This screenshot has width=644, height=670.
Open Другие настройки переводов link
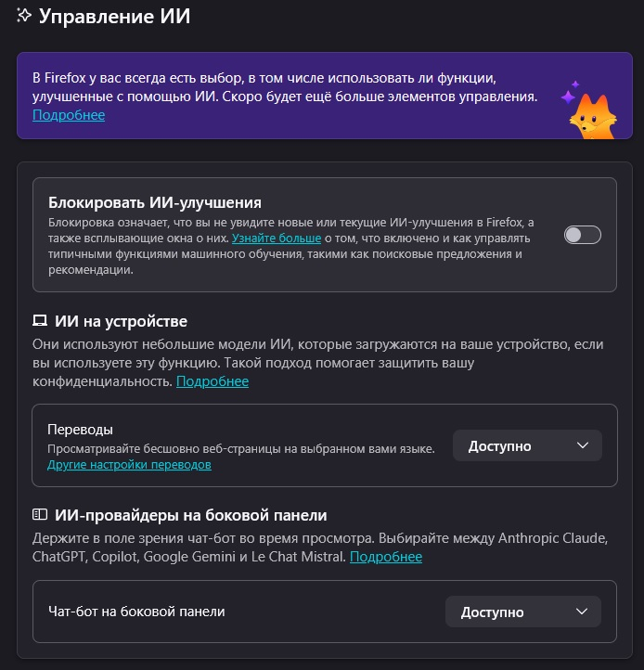[129, 464]
